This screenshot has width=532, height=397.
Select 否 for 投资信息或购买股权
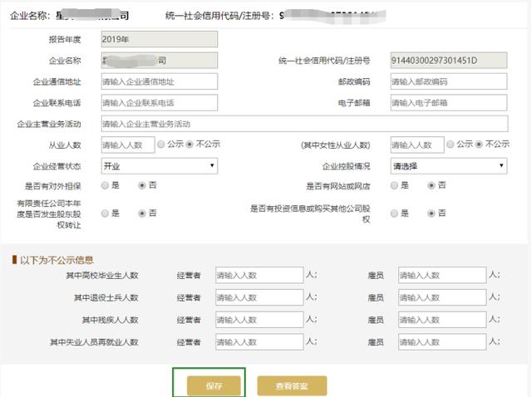point(431,213)
